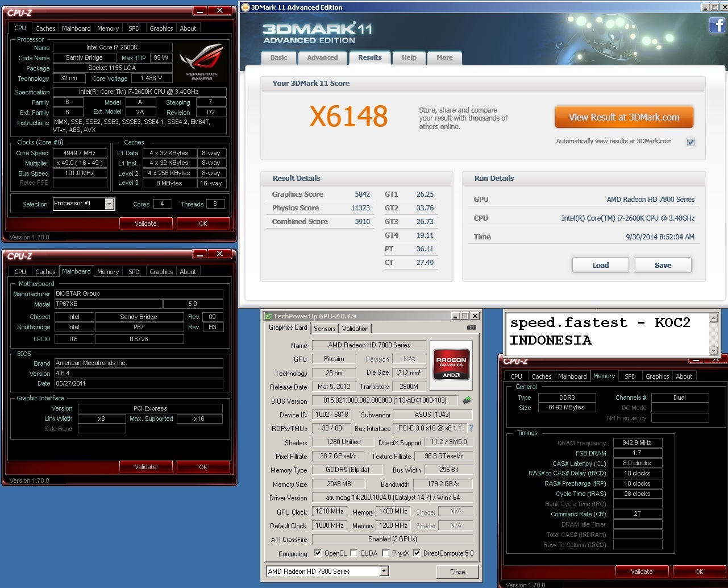Open the Processor #1 selection dropdown
Image resolution: width=728 pixels, height=588 pixels.
point(110,204)
